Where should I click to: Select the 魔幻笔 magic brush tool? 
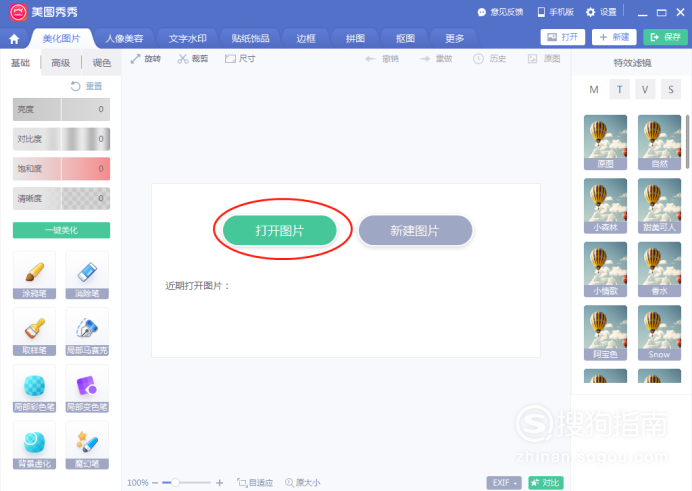87,445
